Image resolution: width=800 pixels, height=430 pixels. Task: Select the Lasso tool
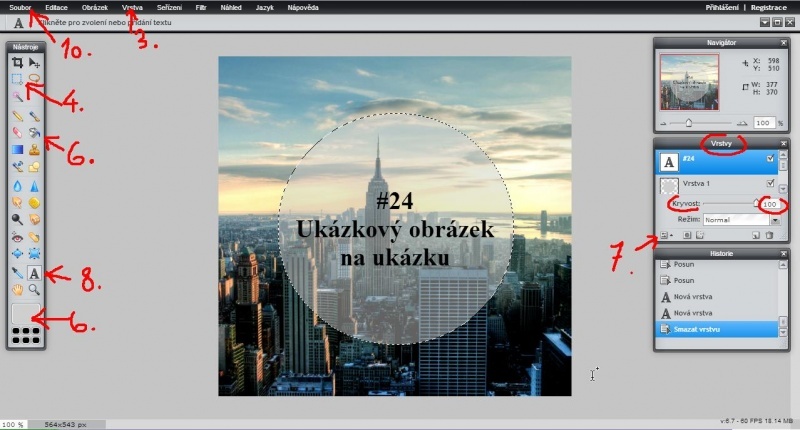click(x=35, y=78)
